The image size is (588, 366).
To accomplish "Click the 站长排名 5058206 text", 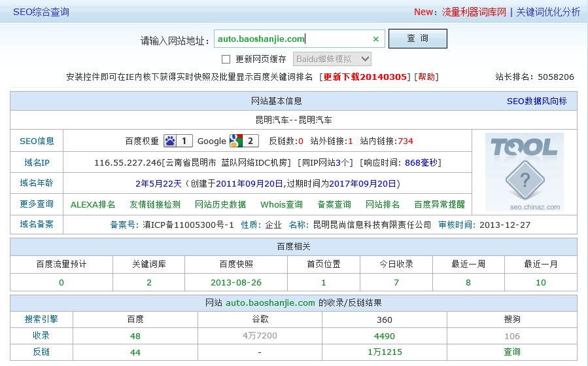I will click(535, 77).
